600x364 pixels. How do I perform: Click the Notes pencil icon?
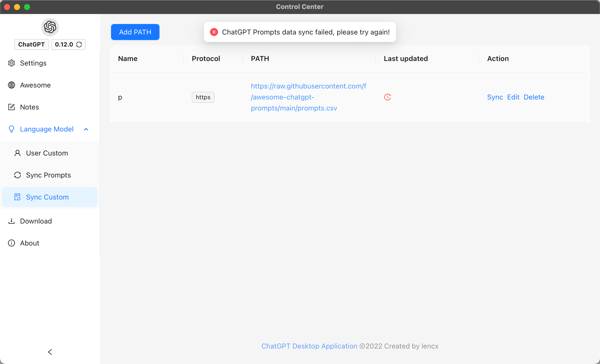11,107
